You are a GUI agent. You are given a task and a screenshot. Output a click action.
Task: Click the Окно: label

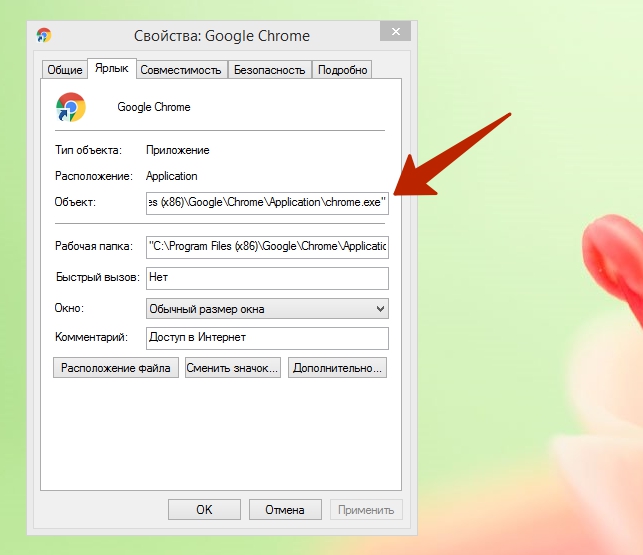[x=69, y=308]
